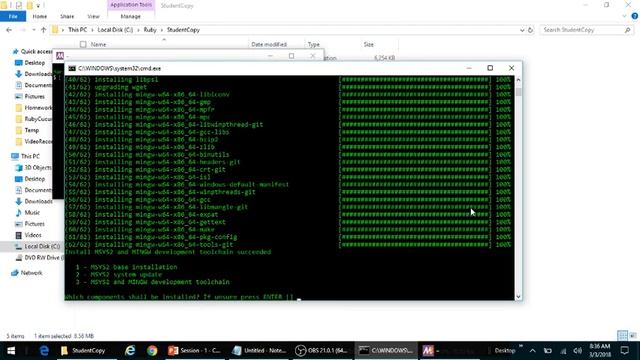Switch to PowerPoint Session taskbar button

[x=194, y=351]
